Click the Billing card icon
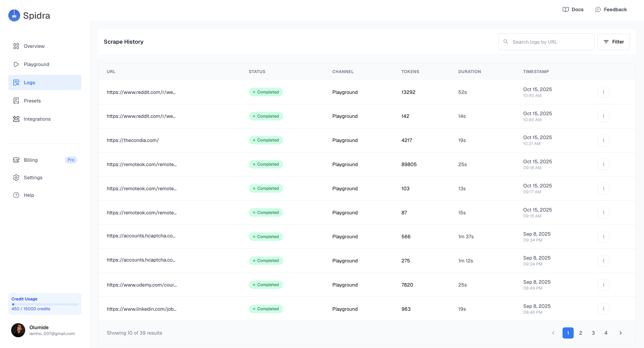Screen dimensions: 644x348 pos(16,160)
